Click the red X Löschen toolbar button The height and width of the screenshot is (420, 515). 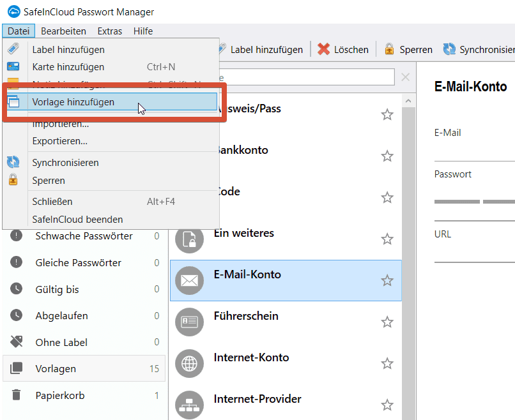click(x=343, y=50)
